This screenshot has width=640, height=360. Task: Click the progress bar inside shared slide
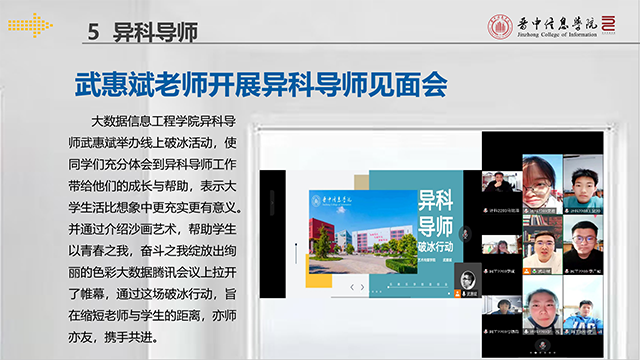pyautogui.click(x=419, y=287)
